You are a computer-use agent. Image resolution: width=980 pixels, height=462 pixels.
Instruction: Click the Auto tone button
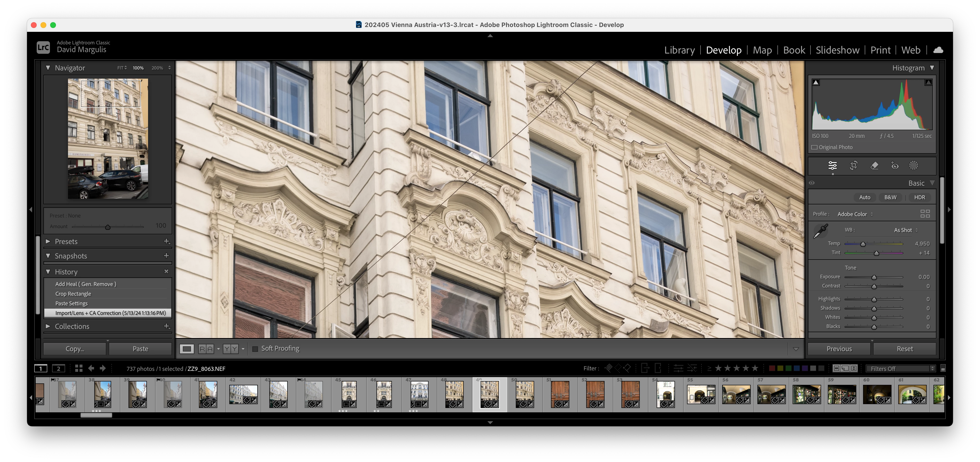coord(864,197)
